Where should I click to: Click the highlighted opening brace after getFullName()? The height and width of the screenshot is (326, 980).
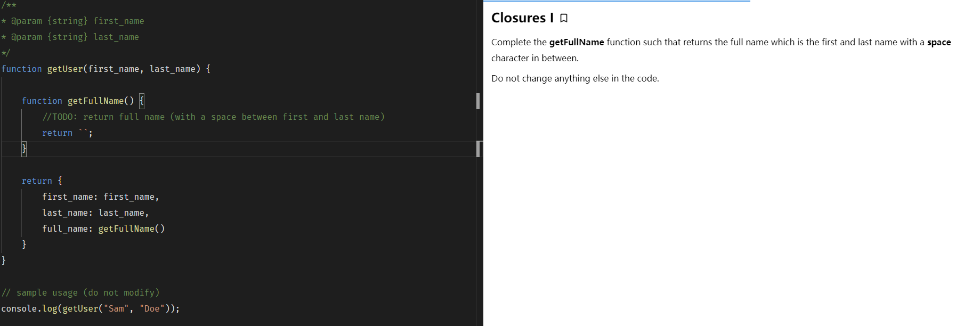pyautogui.click(x=142, y=101)
